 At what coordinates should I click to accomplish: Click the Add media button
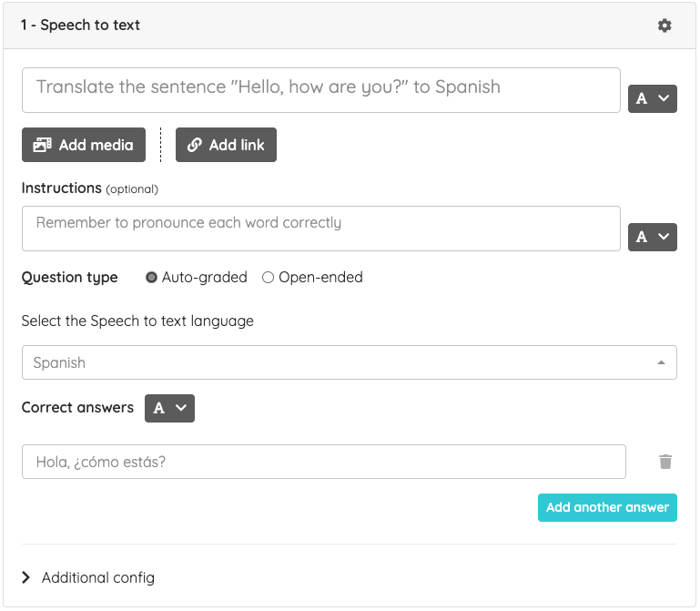tap(84, 145)
